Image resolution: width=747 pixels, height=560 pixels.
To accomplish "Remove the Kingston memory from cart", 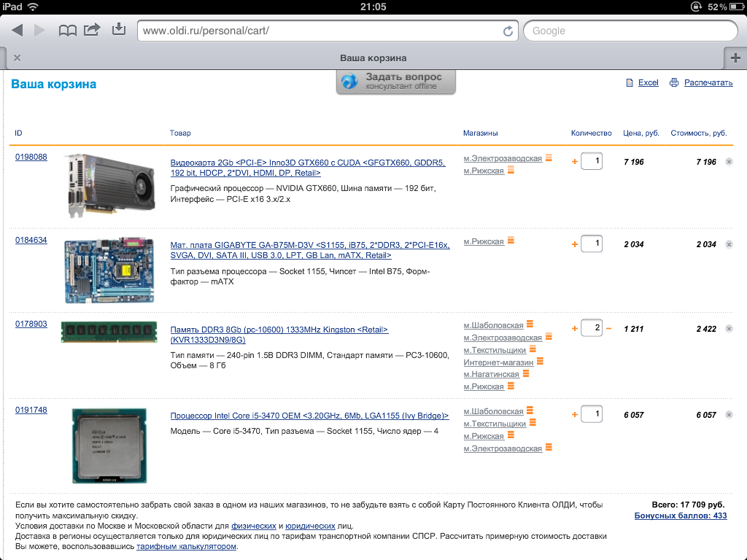I will (729, 329).
